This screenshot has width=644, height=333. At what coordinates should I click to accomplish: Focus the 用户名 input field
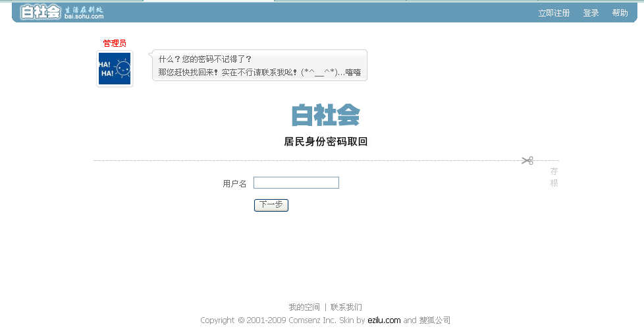296,183
